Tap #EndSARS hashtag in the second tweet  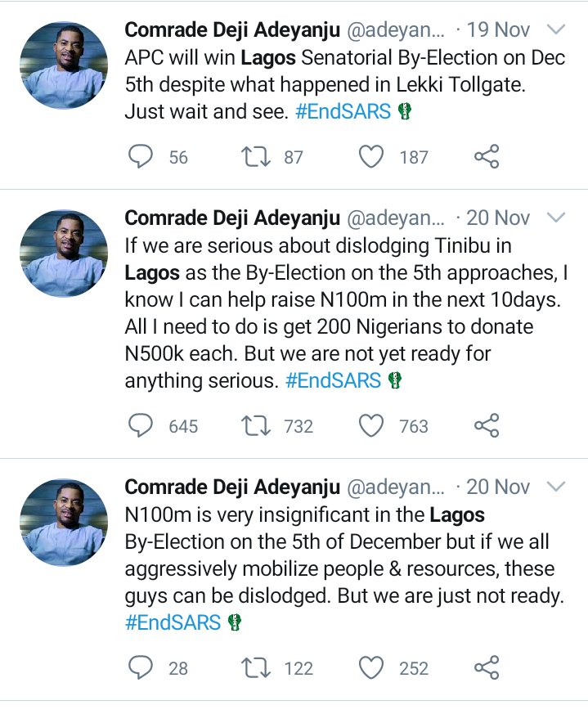[x=333, y=380]
